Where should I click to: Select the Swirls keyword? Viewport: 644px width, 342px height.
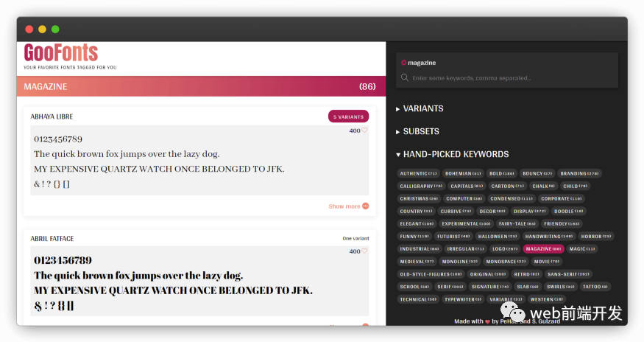(x=561, y=287)
